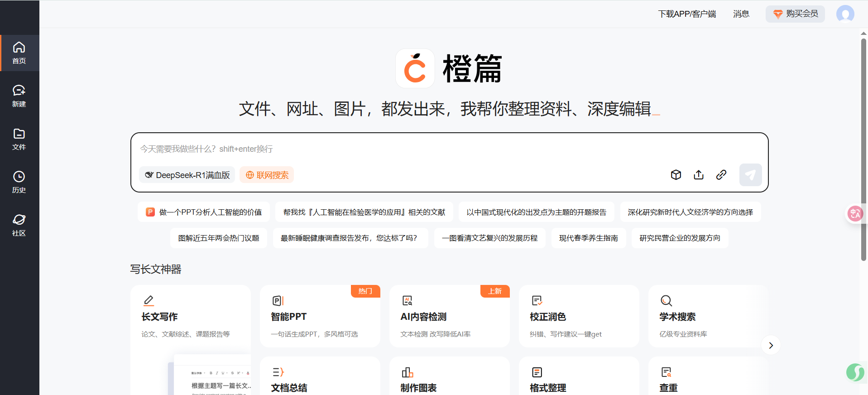Click the translate floating icon

(x=855, y=213)
